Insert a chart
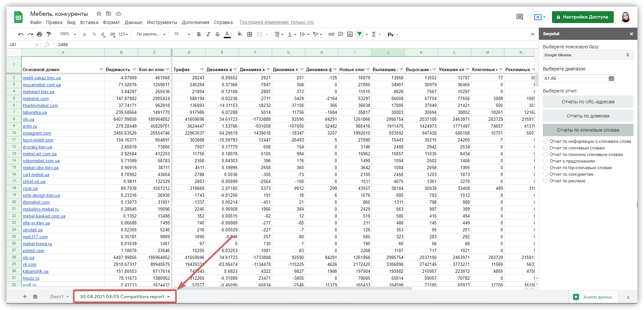Image resolution: width=644 pixels, height=310 pixels. [350, 34]
